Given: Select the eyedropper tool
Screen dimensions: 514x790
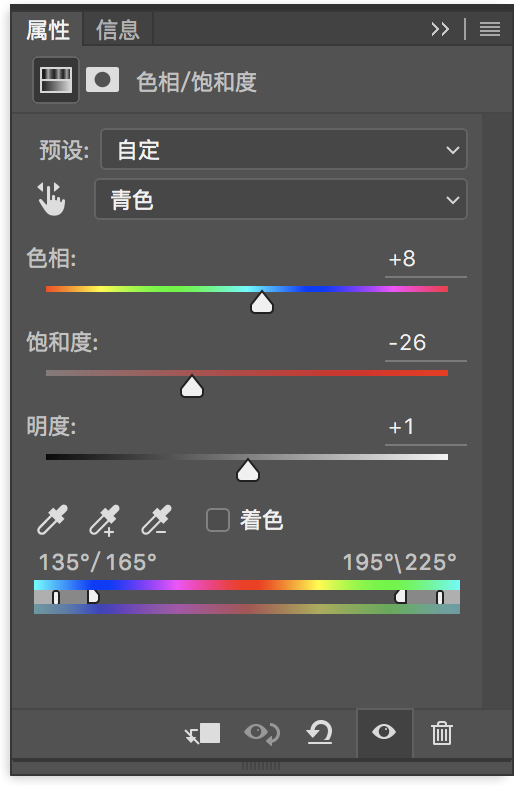Looking at the screenshot, I should point(52,520).
